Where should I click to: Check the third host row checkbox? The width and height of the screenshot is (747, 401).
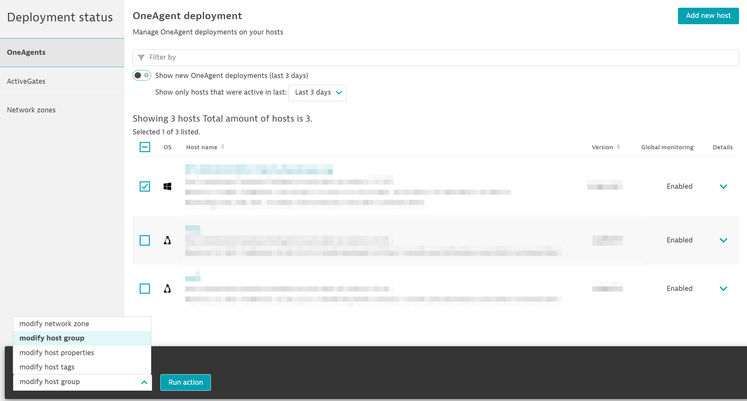[x=145, y=289]
